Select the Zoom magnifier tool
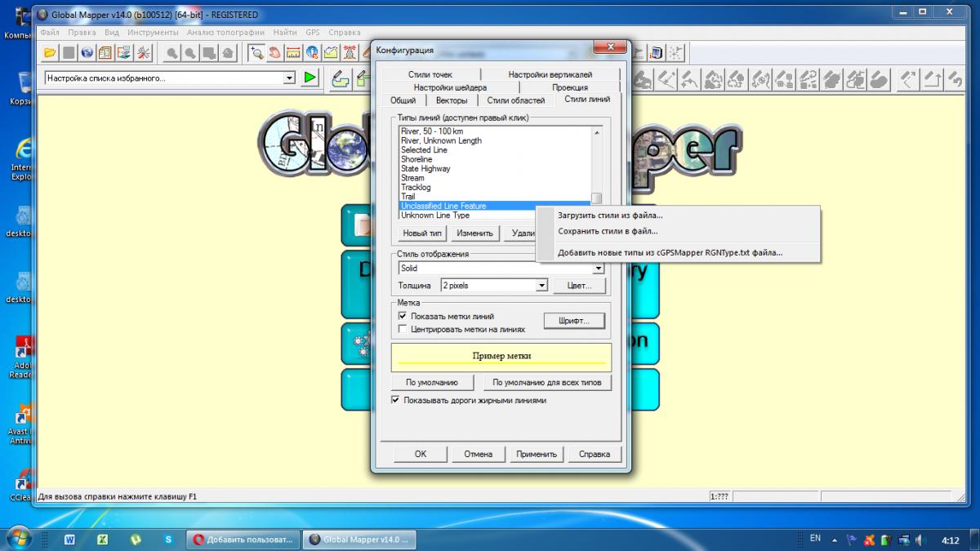 256,53
